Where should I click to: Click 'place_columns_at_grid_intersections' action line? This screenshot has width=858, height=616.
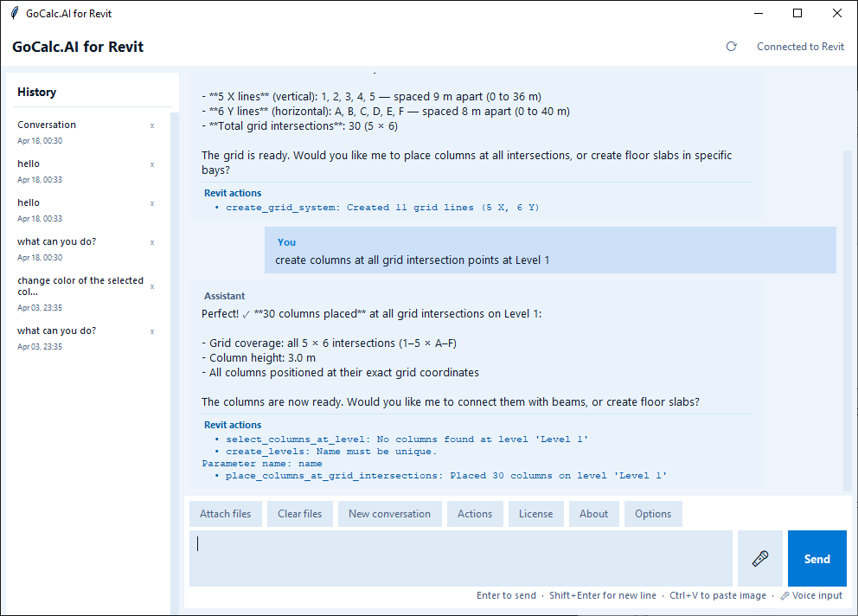446,475
